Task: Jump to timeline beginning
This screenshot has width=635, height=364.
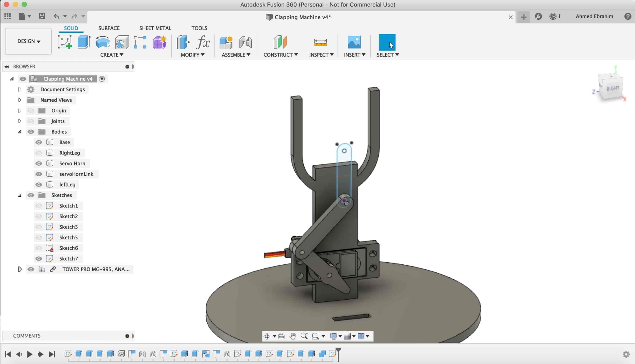Action: 8,354
